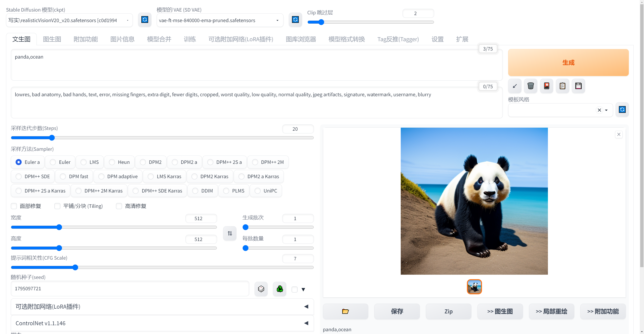Click the dice random seed icon
This screenshot has width=644, height=334.
point(261,289)
